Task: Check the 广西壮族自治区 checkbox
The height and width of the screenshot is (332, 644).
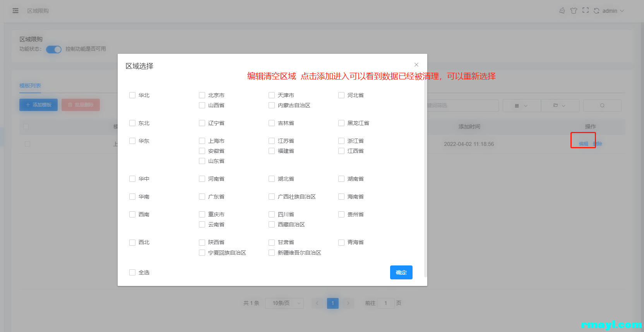Action: pyautogui.click(x=272, y=197)
